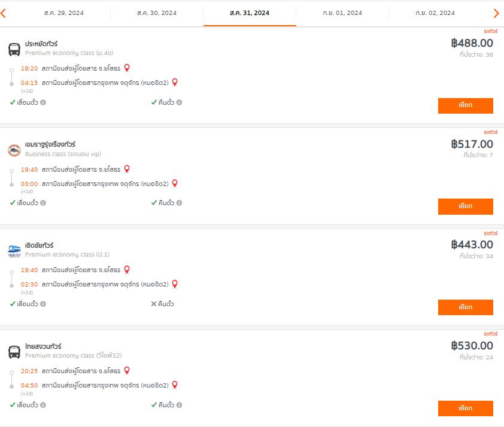Click เลือก button for ฿488.00 ประหยัดทัวร์ trip
504x427 pixels.
pos(466,106)
